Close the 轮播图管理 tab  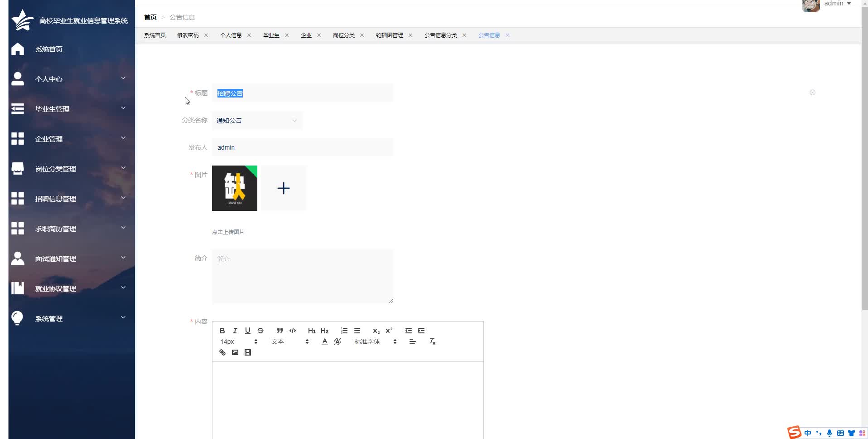coord(410,35)
